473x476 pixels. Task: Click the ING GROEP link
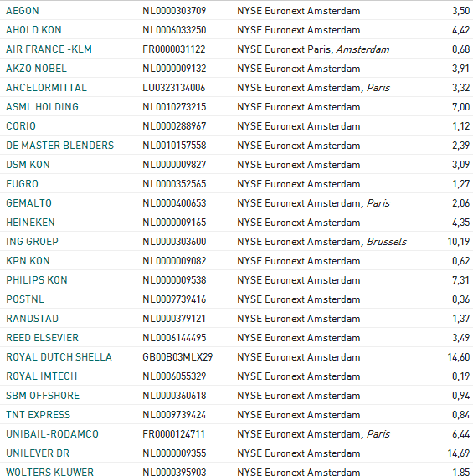click(32, 241)
